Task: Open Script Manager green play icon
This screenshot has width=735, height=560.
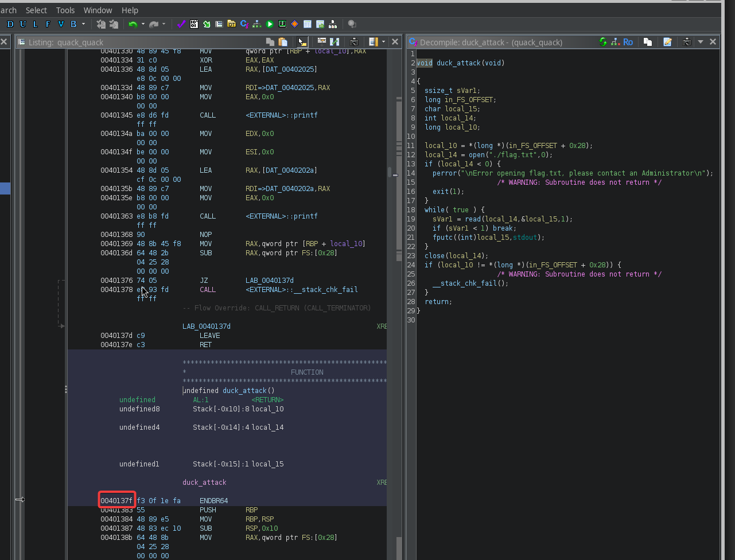Action: [x=270, y=24]
